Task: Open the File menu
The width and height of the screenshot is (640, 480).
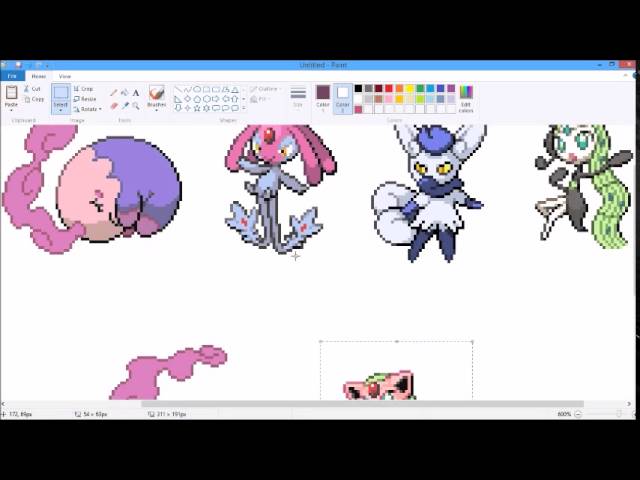Action: [x=12, y=76]
